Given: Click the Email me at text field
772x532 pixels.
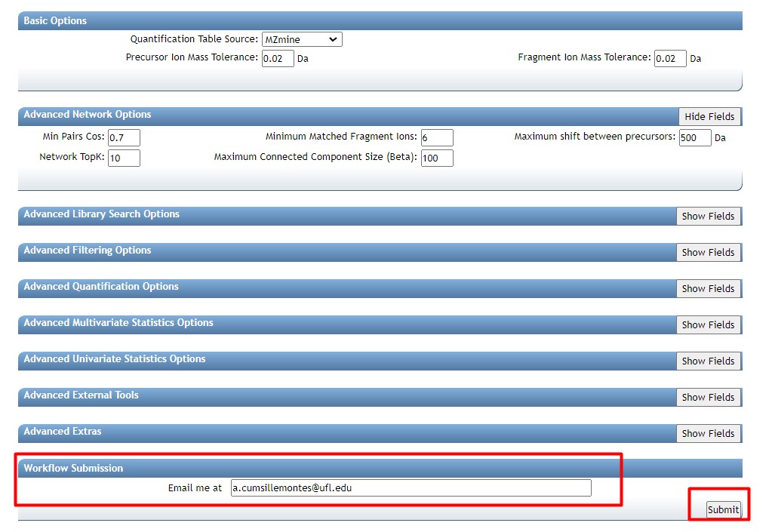Looking at the screenshot, I should (411, 488).
